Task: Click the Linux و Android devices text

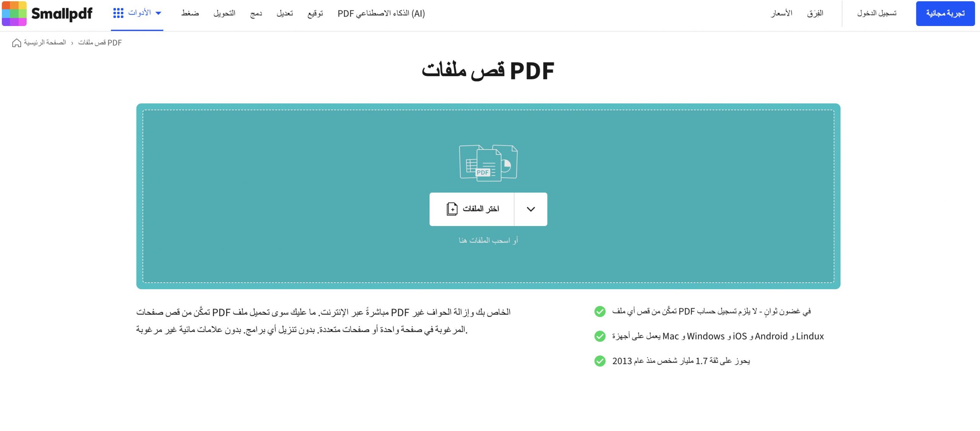Action: tap(718, 336)
